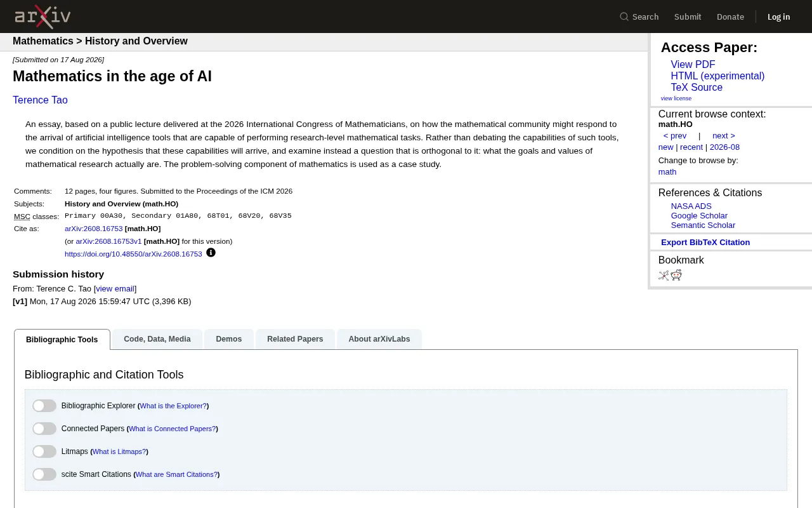812x508 pixels.
Task: Go to the next paper link
Action: tap(724, 136)
